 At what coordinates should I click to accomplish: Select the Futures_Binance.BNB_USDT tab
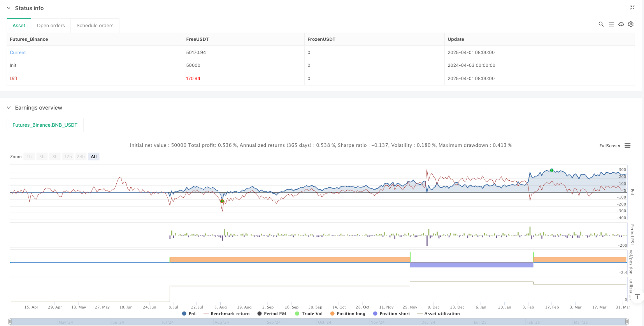45,125
